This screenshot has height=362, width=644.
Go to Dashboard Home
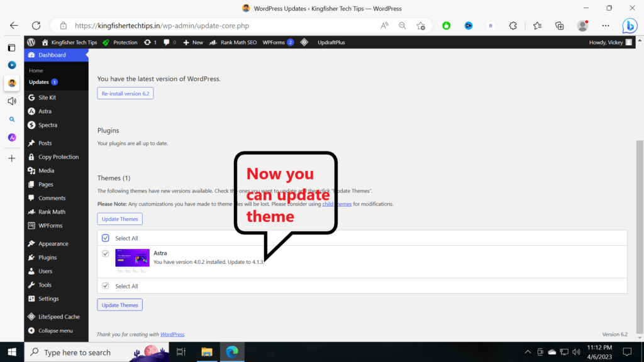(x=36, y=70)
